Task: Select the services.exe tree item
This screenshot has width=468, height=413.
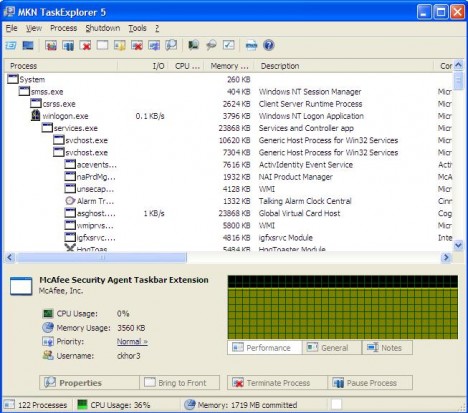Action: point(76,128)
